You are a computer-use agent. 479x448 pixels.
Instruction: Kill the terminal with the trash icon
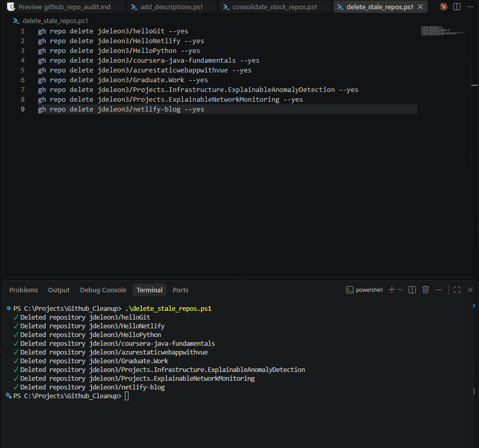[x=426, y=290]
